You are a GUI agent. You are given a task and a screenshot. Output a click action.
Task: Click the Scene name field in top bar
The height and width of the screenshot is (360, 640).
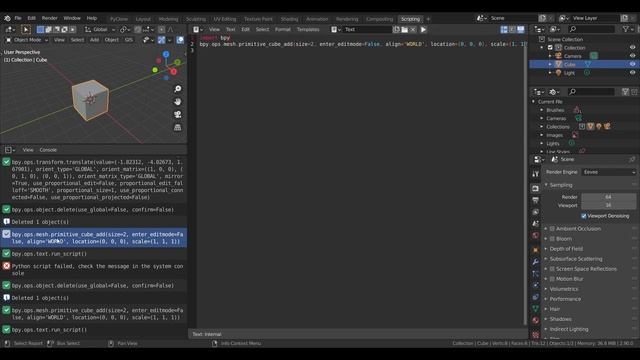[x=513, y=18]
